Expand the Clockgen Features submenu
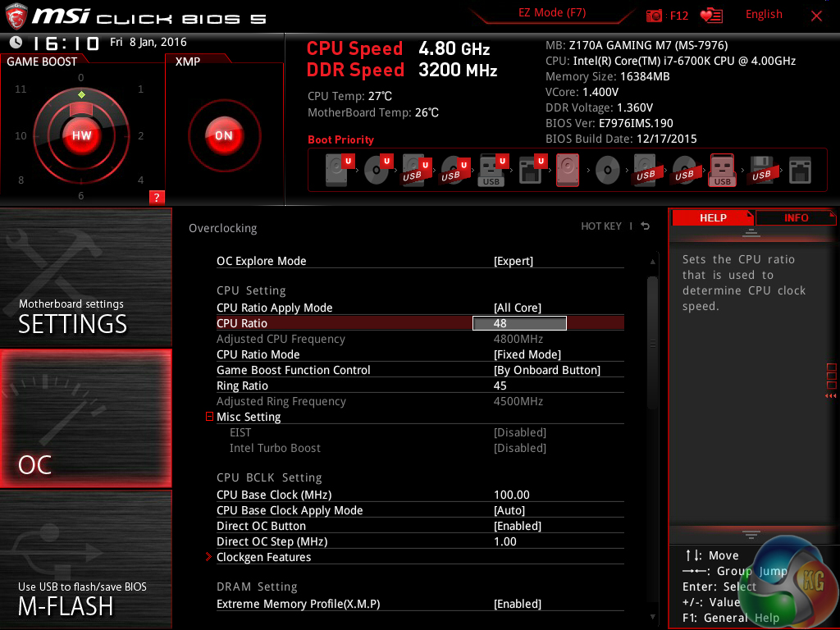The height and width of the screenshot is (630, 840). tap(209, 557)
